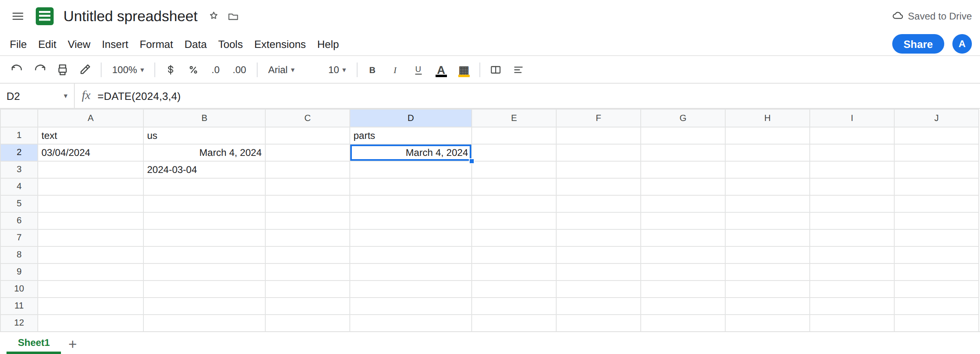Print the spreadsheet using printer icon
The image size is (980, 354).
click(x=63, y=70)
